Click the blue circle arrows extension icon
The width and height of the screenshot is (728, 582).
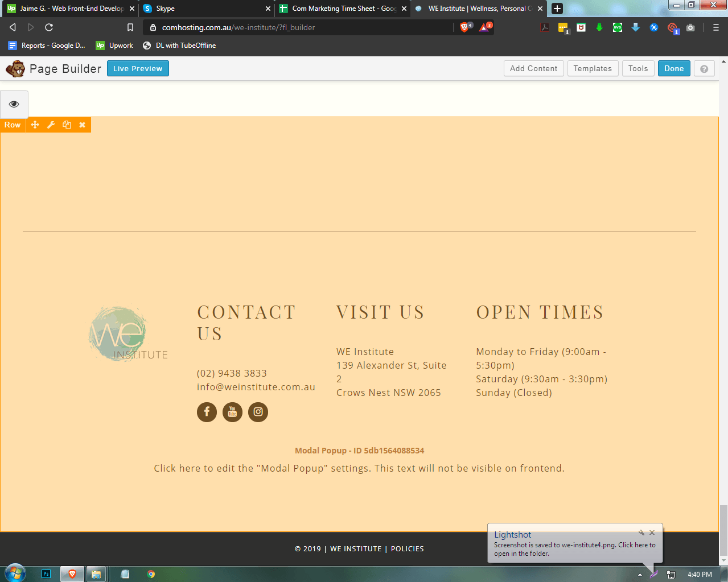click(x=654, y=27)
